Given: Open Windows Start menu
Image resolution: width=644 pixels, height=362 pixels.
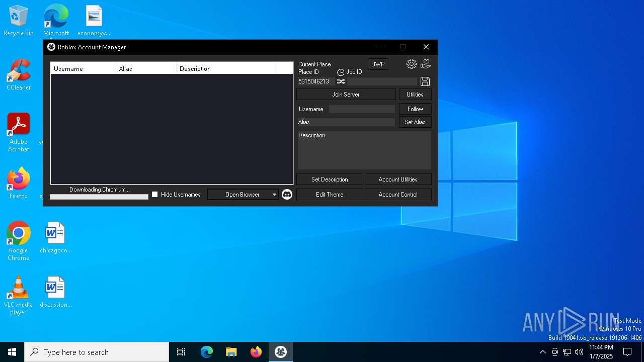Looking at the screenshot, I should pos(12,352).
